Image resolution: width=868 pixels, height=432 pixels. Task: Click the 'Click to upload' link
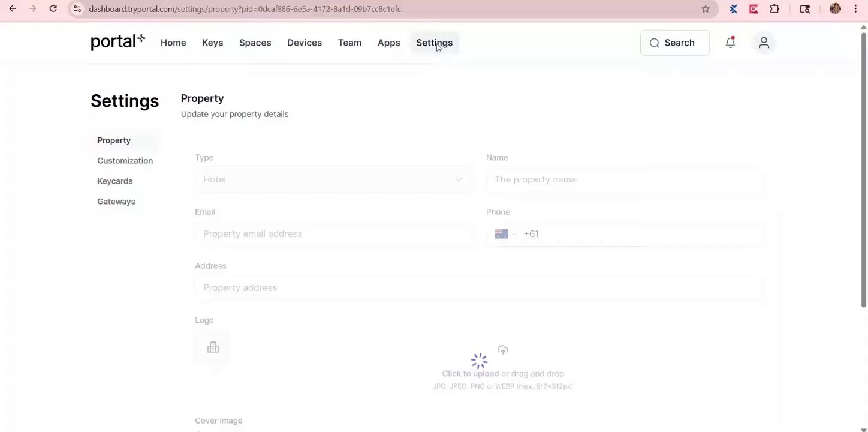(470, 374)
